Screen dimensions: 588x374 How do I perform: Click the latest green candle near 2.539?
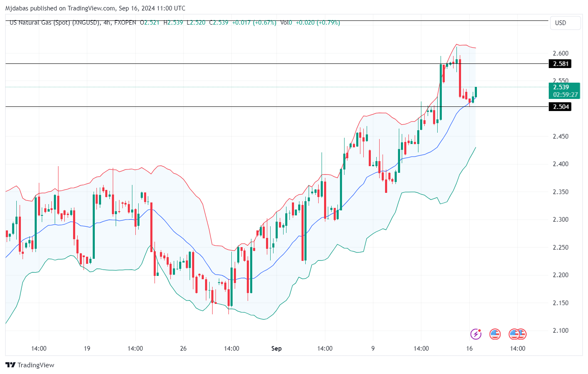pos(476,92)
